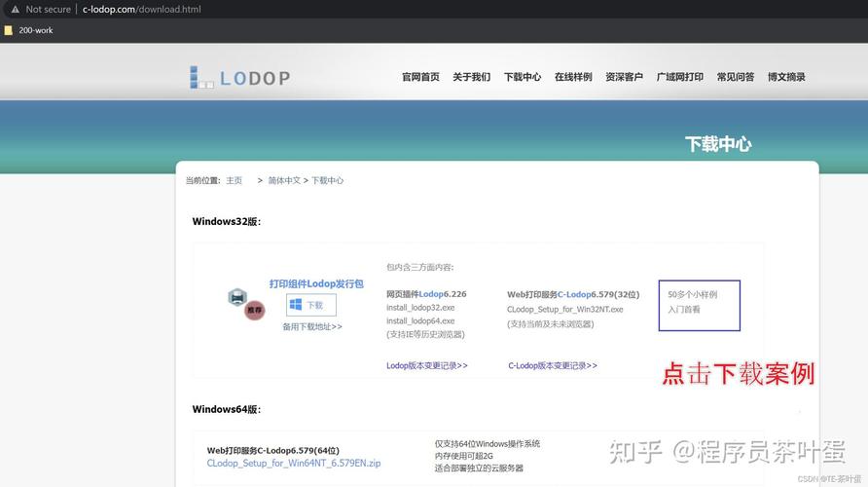Click the 下载 button for the Lodop package
The height and width of the screenshot is (487, 868).
click(x=311, y=305)
